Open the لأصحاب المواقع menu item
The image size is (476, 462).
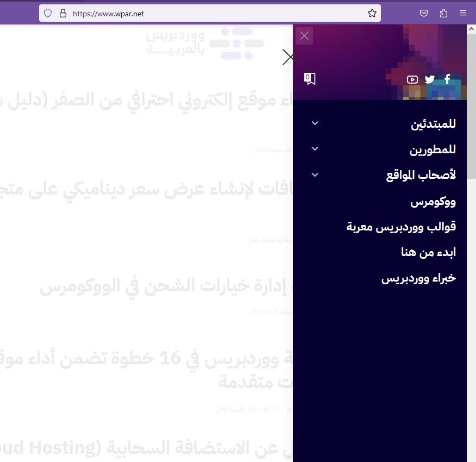tap(421, 175)
